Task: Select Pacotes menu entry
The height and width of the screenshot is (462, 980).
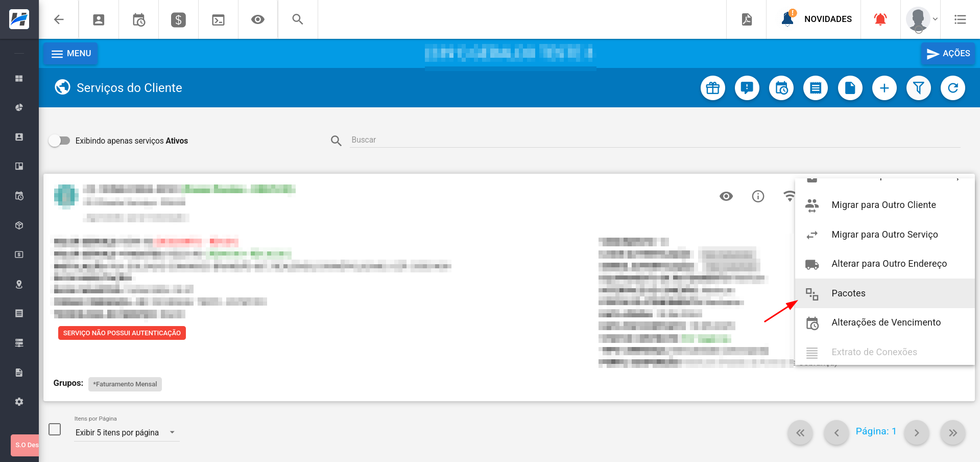Action: pos(885,293)
